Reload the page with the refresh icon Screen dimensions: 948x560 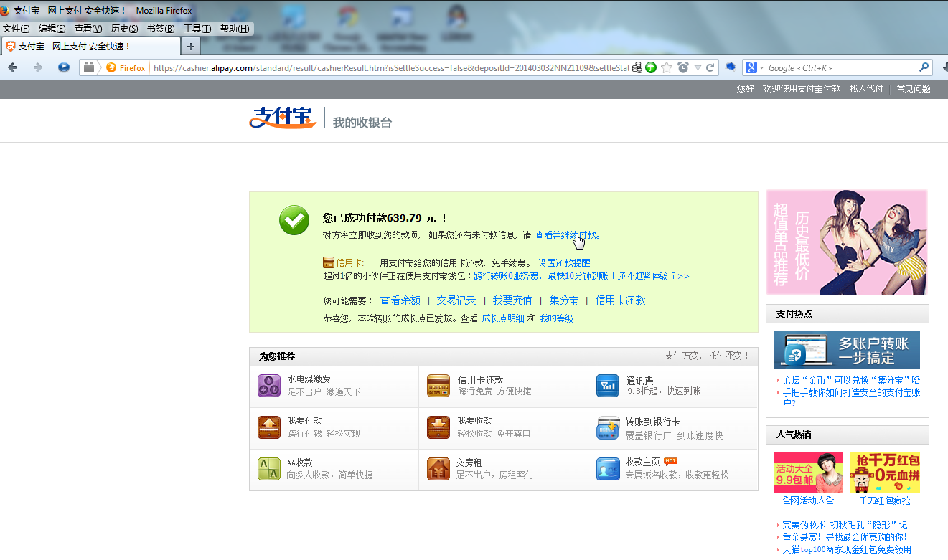(x=710, y=67)
